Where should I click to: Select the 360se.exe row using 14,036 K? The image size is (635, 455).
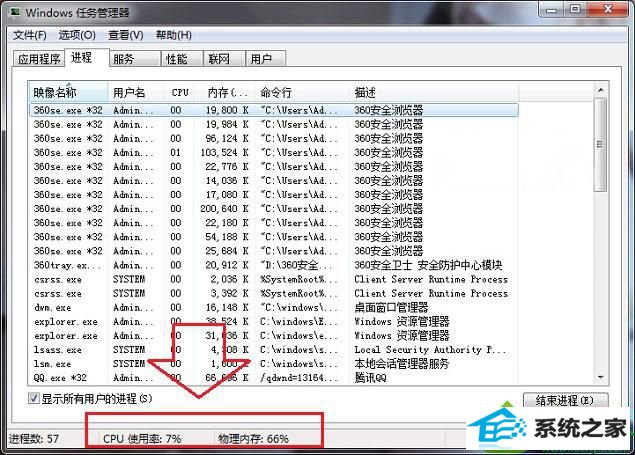pos(274,181)
